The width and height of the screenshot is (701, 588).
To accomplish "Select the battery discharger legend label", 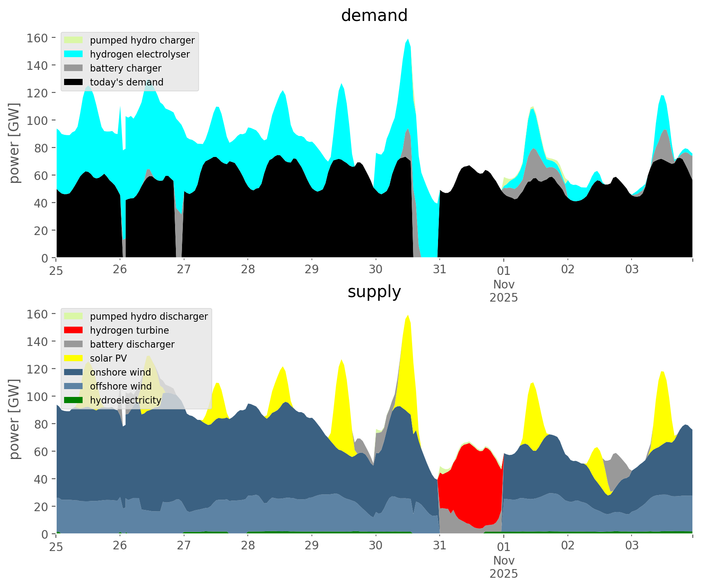I will pyautogui.click(x=132, y=344).
